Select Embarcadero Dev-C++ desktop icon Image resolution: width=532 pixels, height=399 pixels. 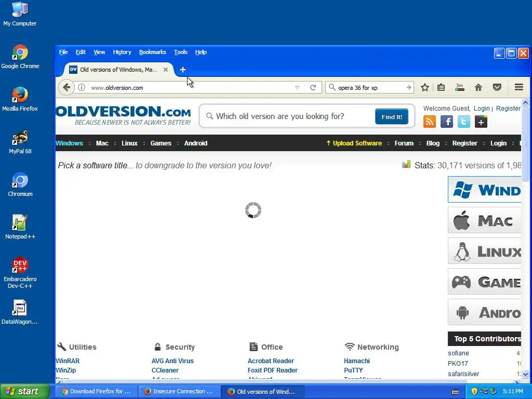tap(20, 273)
